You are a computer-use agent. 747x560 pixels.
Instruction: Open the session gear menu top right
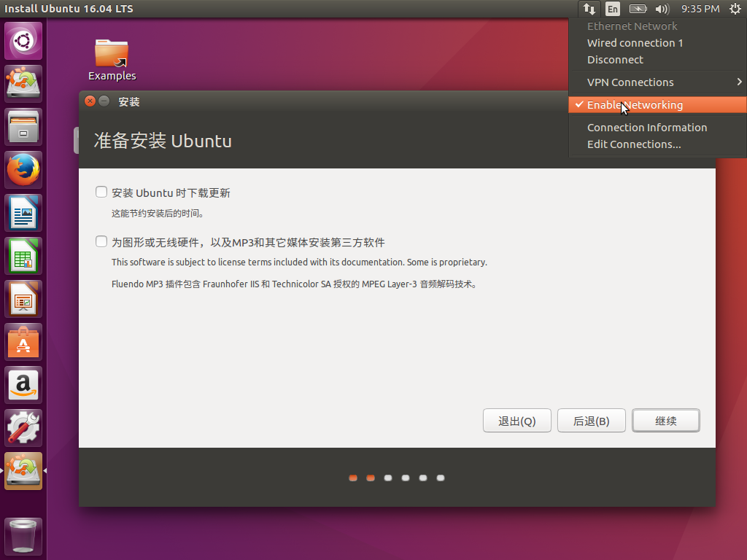[x=736, y=9]
